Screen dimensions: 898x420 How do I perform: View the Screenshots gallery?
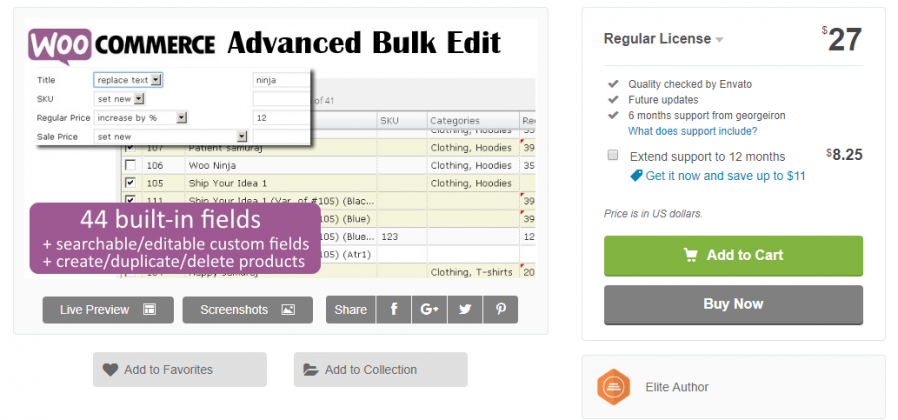click(x=247, y=310)
